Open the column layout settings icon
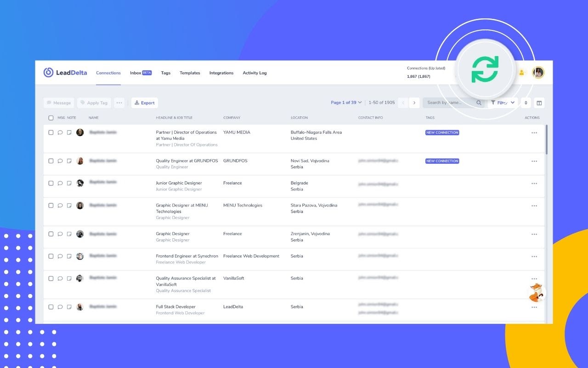Viewport: 588px width, 368px height. click(x=539, y=103)
